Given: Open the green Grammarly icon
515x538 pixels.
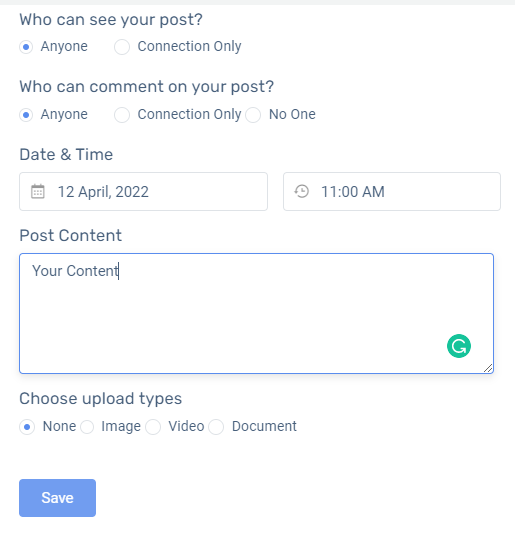Looking at the screenshot, I should [x=459, y=346].
